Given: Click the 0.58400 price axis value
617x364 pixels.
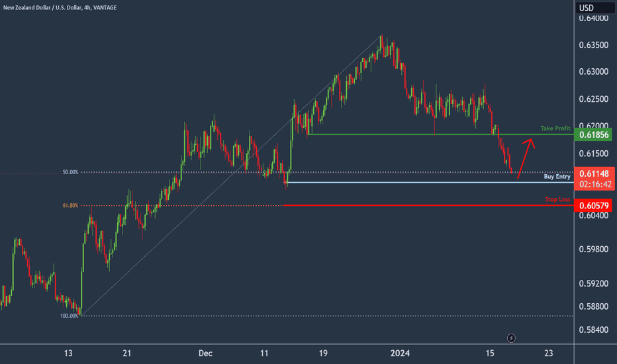Looking at the screenshot, I should [x=593, y=330].
